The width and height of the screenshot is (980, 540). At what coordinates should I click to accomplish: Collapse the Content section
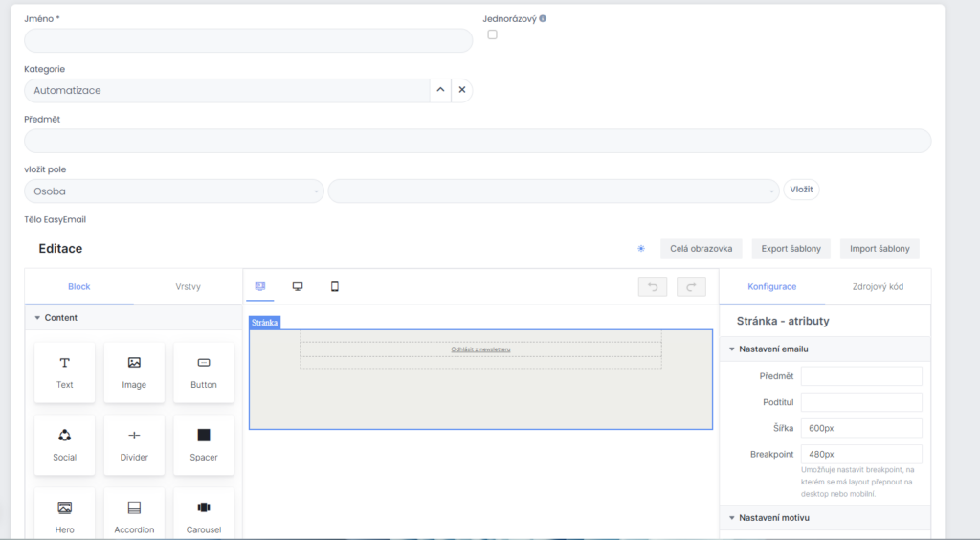click(37, 318)
